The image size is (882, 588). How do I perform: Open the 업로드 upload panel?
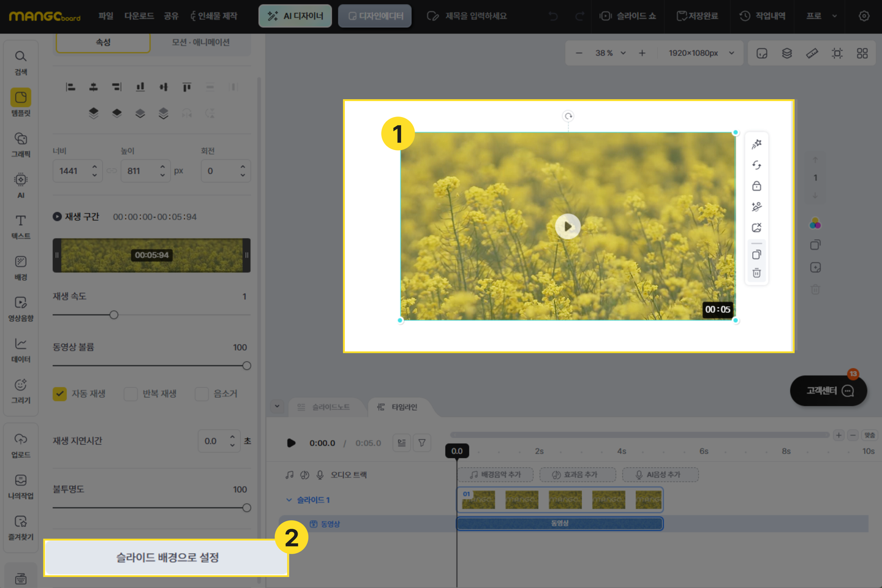(21, 444)
